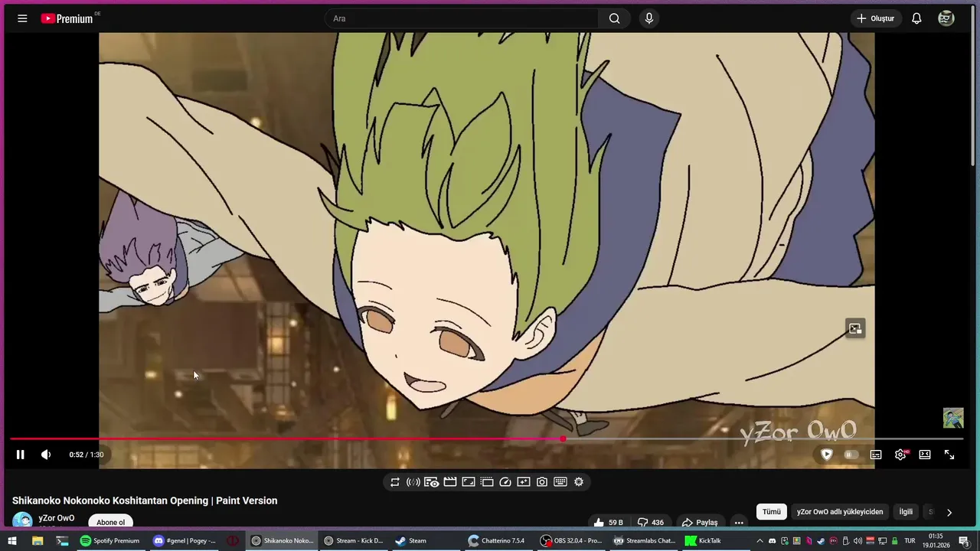Image resolution: width=980 pixels, height=551 pixels.
Task: Switch to OBS 32.0.4 taskbar window
Action: (x=570, y=541)
